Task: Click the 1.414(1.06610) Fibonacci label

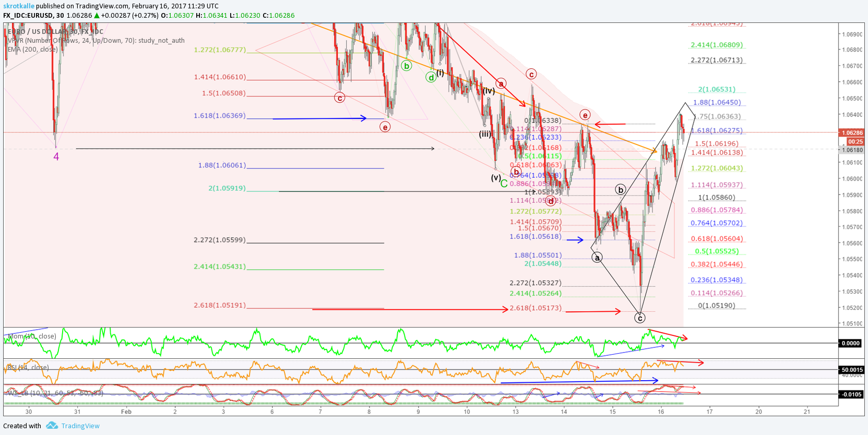Action: tap(220, 77)
